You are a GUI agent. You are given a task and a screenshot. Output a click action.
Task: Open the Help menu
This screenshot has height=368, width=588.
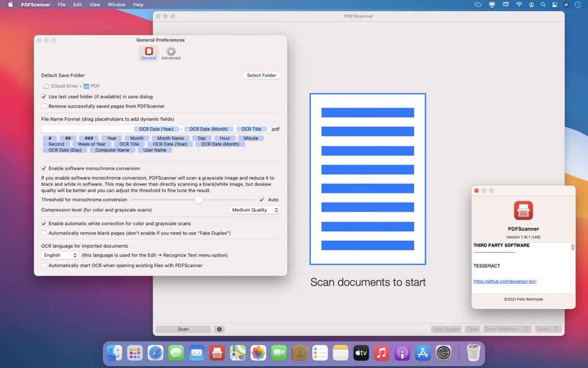pyautogui.click(x=138, y=4)
